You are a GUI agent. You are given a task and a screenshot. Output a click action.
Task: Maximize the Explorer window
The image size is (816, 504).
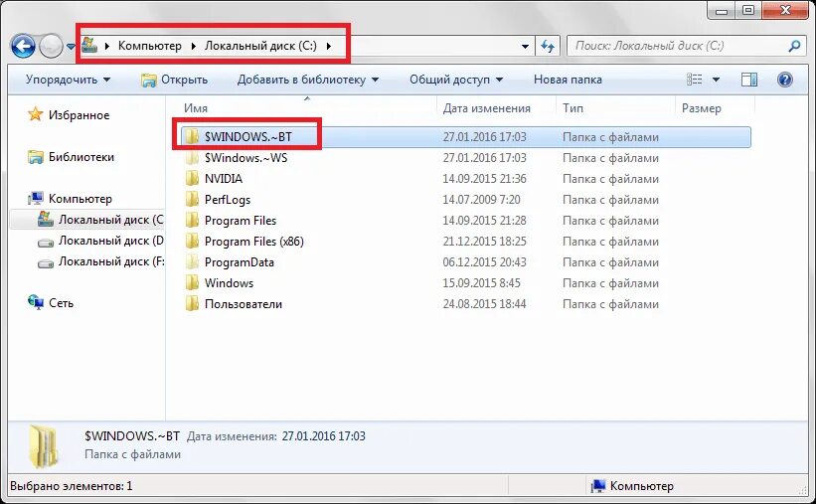pos(747,10)
